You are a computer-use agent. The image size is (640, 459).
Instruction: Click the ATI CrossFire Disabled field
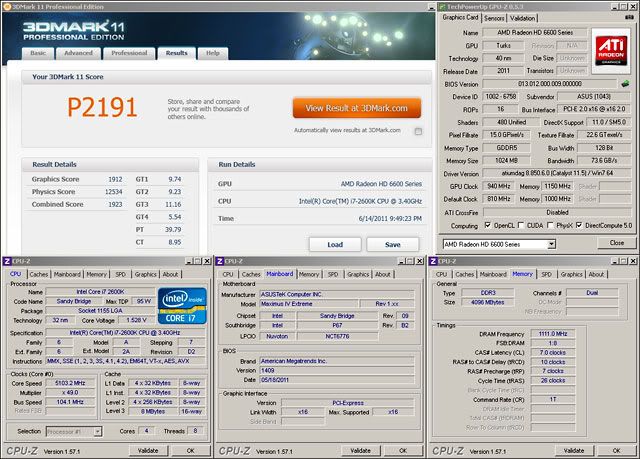(557, 212)
